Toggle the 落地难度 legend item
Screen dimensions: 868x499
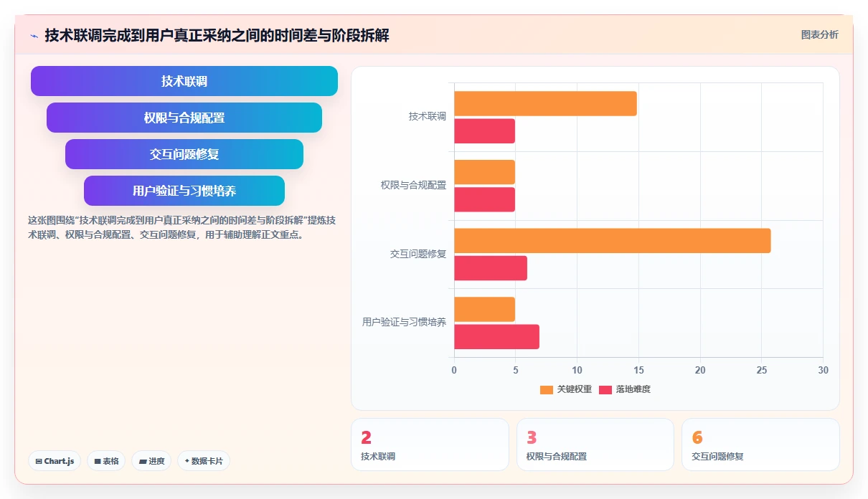(x=625, y=389)
